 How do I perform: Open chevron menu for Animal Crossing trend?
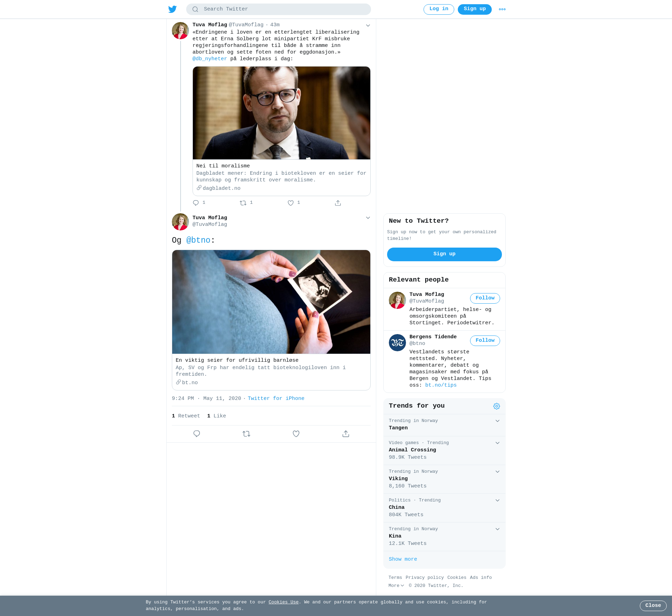[x=497, y=443]
